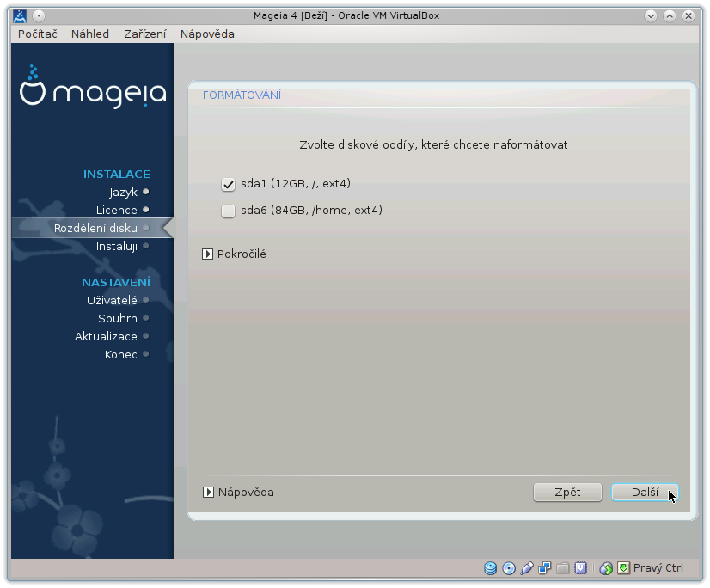Open the Počítač menu
Viewport: 710px width, 588px height.
tap(38, 34)
